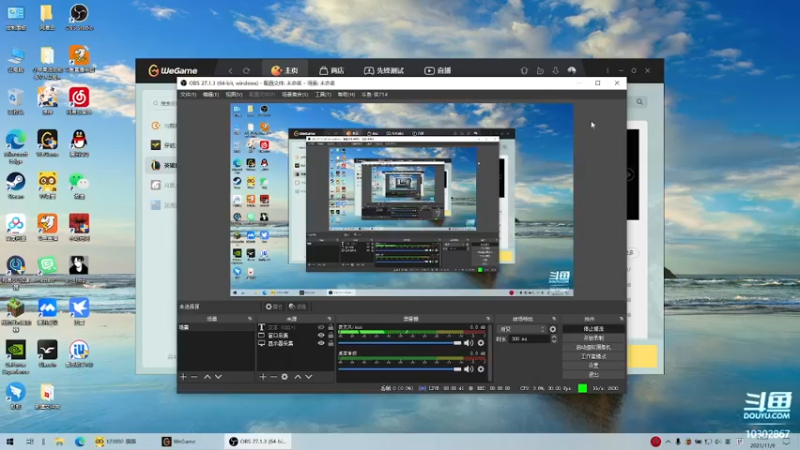This screenshot has width=800, height=450.
Task: Hide the 文本 (GDI+) source
Action: click(321, 328)
